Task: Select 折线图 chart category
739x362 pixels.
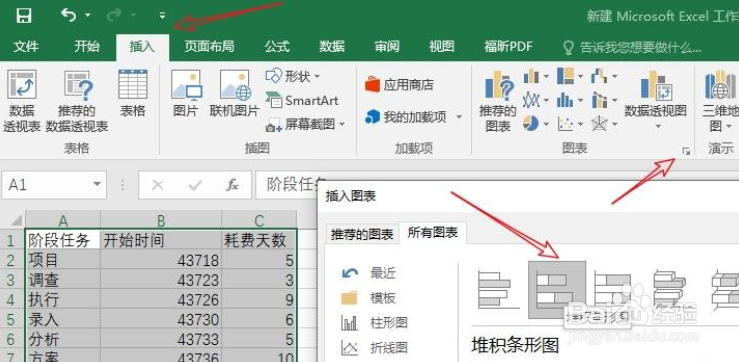Action: (x=375, y=348)
